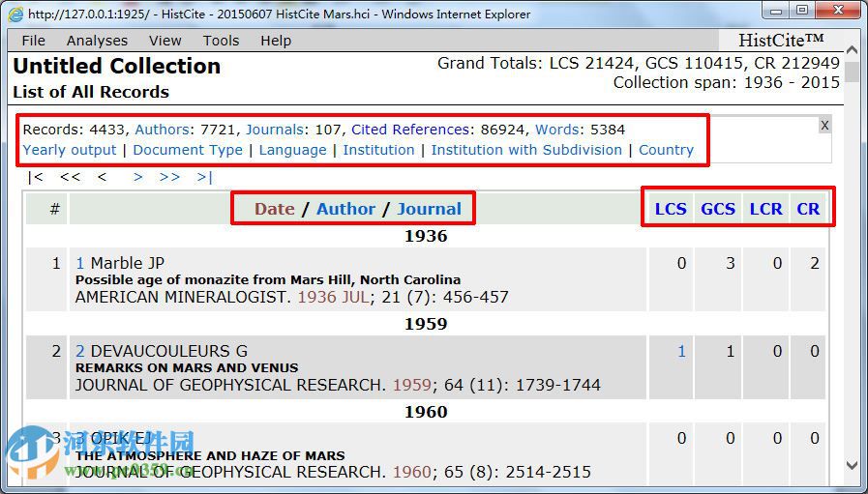Sort by LCS column
This screenshot has height=494, width=868.
(671, 209)
